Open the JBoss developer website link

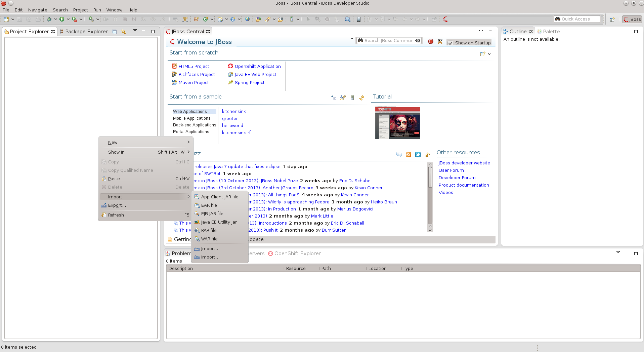click(x=464, y=163)
